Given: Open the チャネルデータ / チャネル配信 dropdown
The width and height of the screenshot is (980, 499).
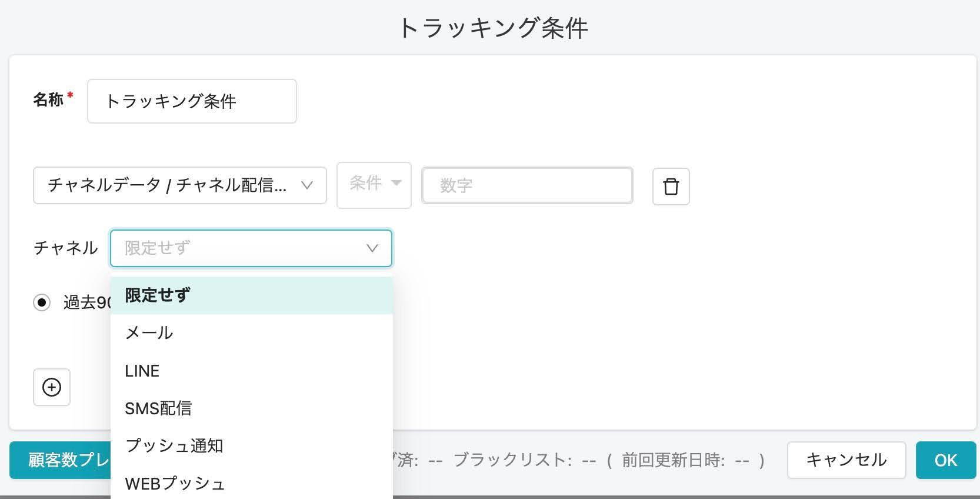Looking at the screenshot, I should click(179, 185).
